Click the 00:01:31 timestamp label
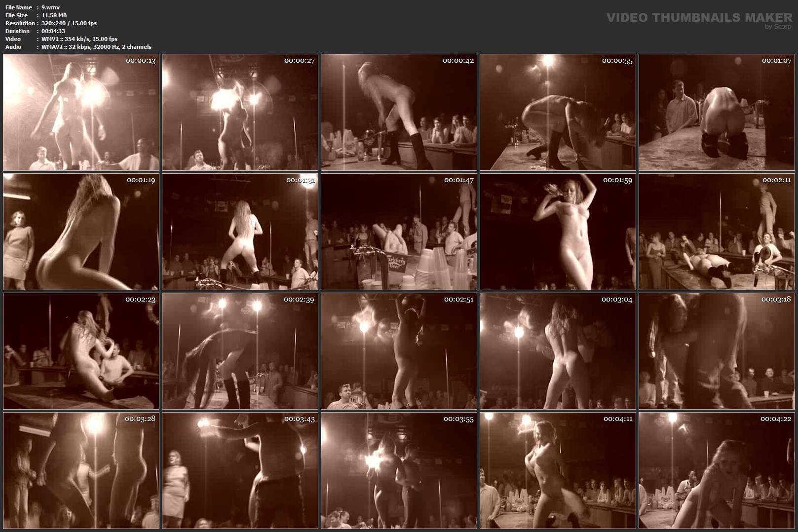The height and width of the screenshot is (532, 798). coord(300,180)
